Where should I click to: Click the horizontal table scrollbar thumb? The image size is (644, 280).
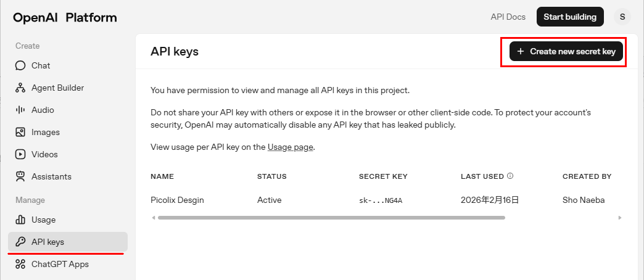click(331, 218)
